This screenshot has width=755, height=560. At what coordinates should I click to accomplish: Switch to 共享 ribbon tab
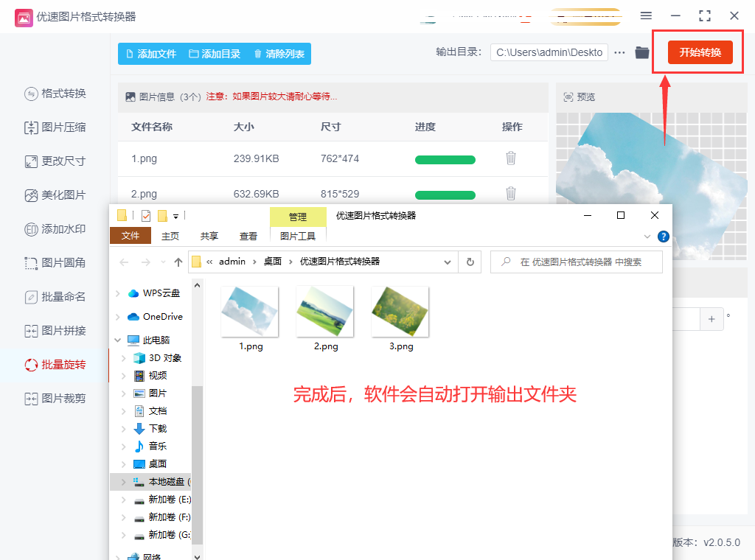[209, 237]
